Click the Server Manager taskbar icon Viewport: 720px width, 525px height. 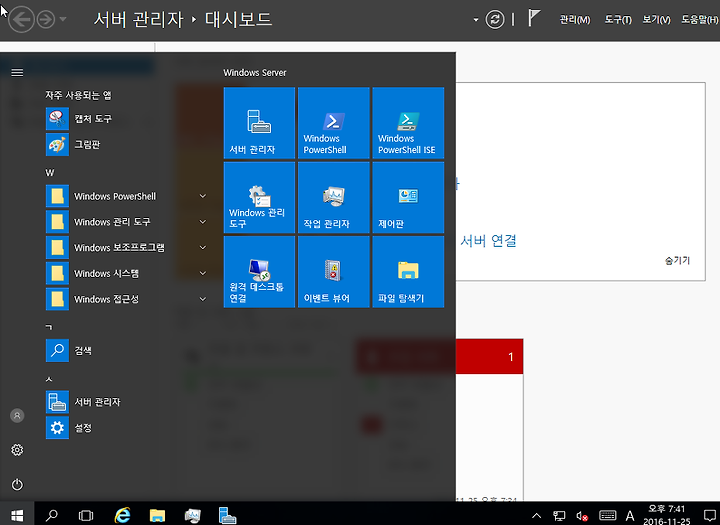coord(227,515)
